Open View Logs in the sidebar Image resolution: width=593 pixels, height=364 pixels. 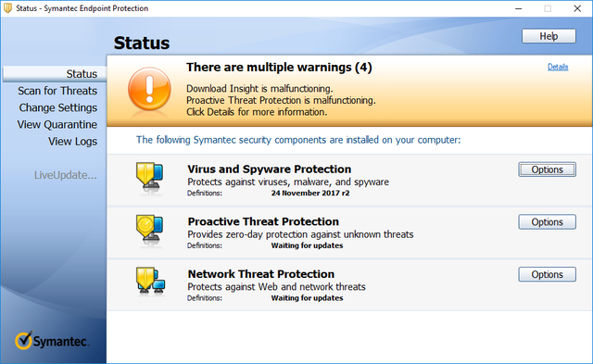coord(72,142)
